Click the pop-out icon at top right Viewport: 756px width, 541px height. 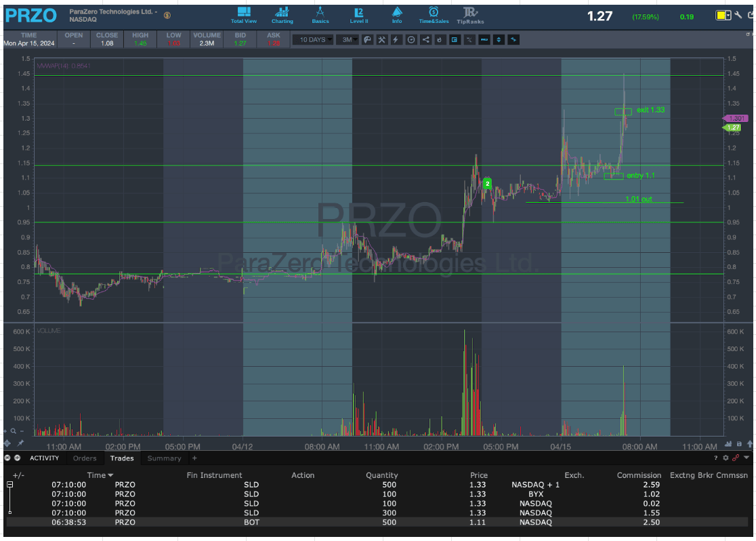pos(751,16)
